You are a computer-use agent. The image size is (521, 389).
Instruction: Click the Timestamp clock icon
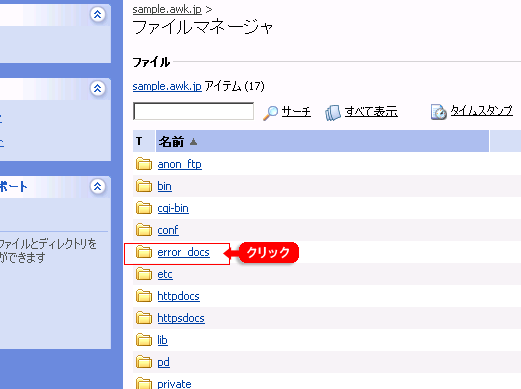[x=438, y=112]
